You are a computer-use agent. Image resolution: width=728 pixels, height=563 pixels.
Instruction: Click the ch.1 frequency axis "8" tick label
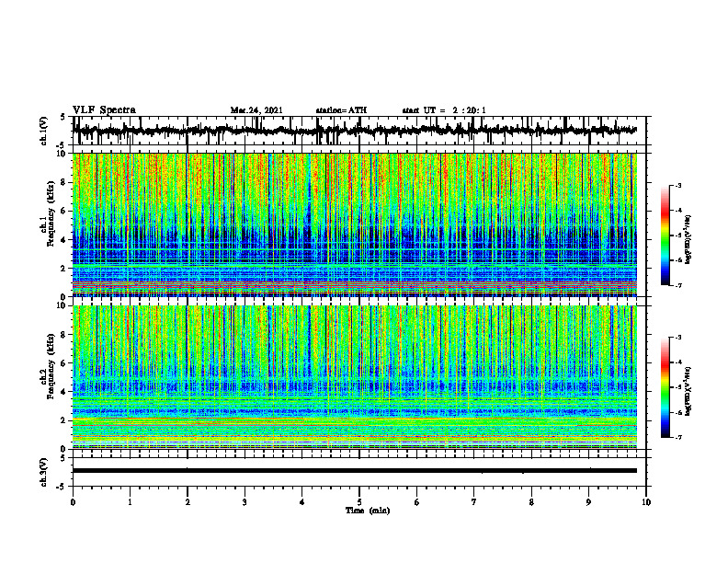point(63,182)
